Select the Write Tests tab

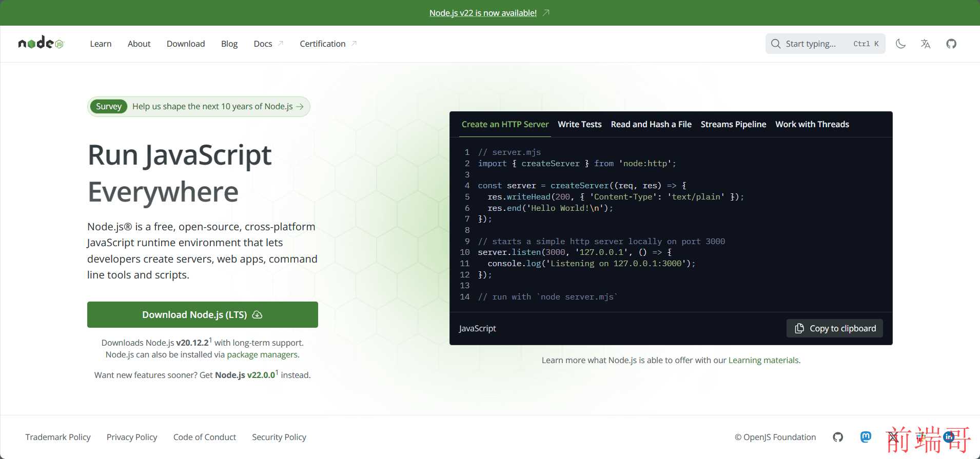point(580,124)
